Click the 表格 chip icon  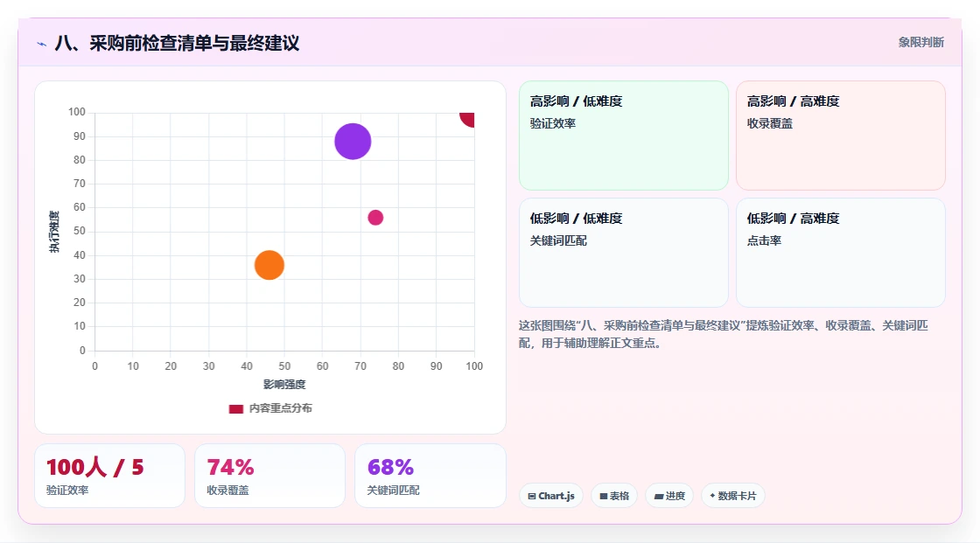(604, 496)
